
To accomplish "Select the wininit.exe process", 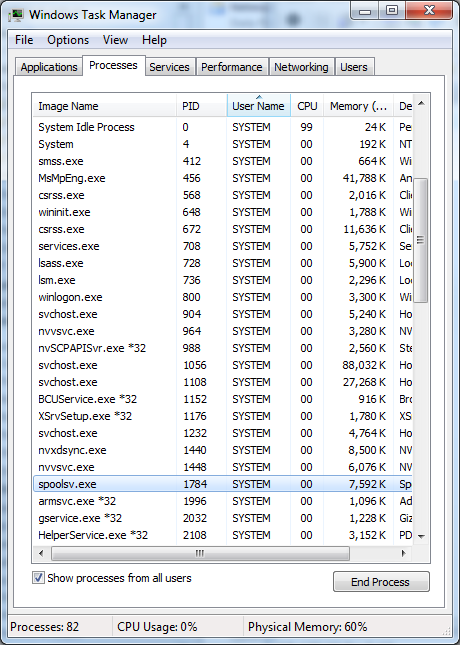I will (x=223, y=212).
